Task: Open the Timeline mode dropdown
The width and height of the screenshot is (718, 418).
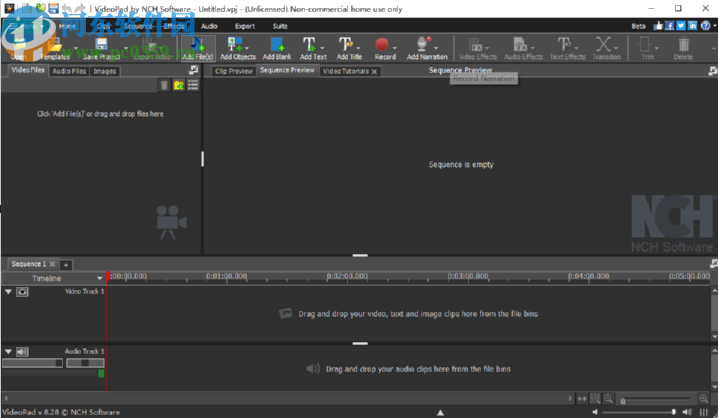Action: click(x=99, y=278)
